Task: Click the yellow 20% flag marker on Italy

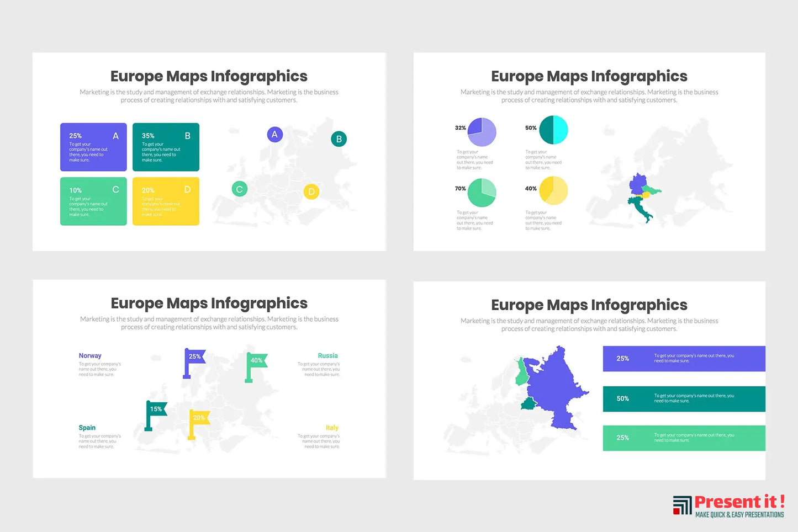Action: pos(199,418)
